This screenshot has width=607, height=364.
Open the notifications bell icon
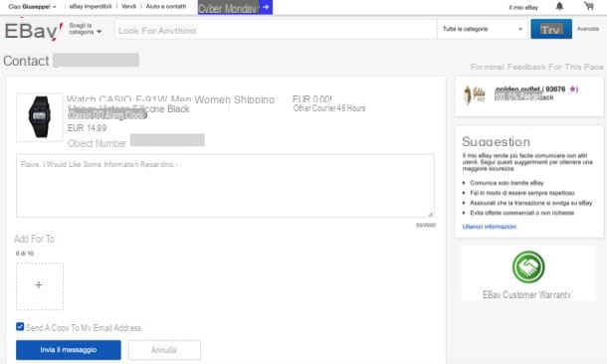point(559,6)
